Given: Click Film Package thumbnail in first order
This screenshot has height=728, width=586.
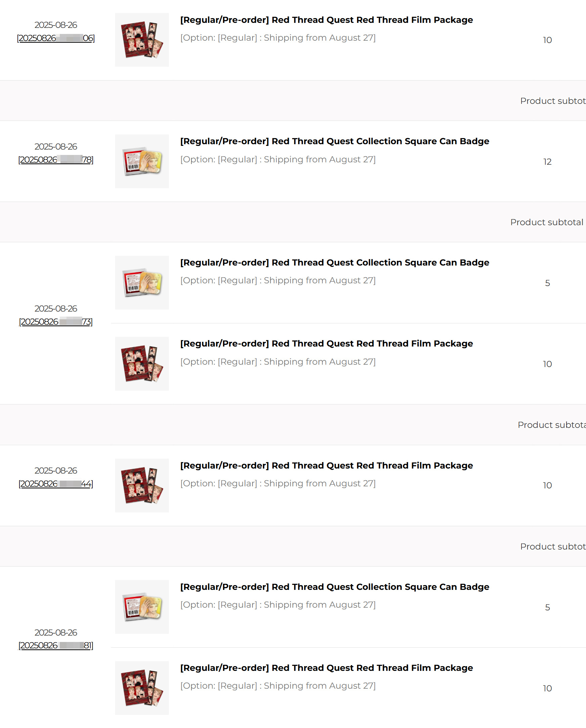Looking at the screenshot, I should click(142, 40).
